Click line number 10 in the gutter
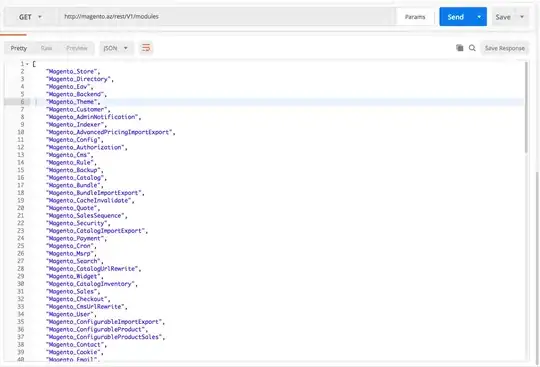 click(21, 132)
